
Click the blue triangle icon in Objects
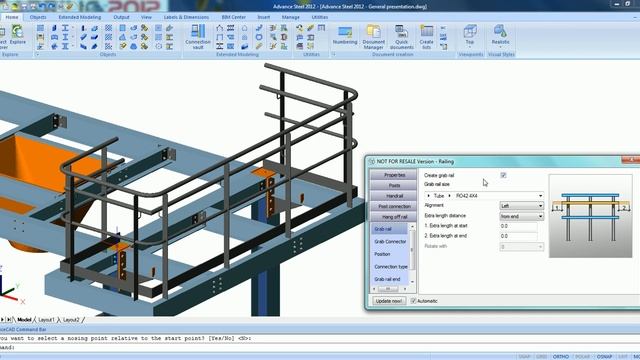122,37
